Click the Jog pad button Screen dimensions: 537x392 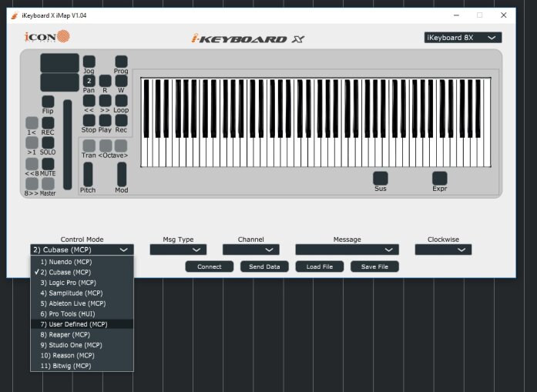tap(89, 62)
